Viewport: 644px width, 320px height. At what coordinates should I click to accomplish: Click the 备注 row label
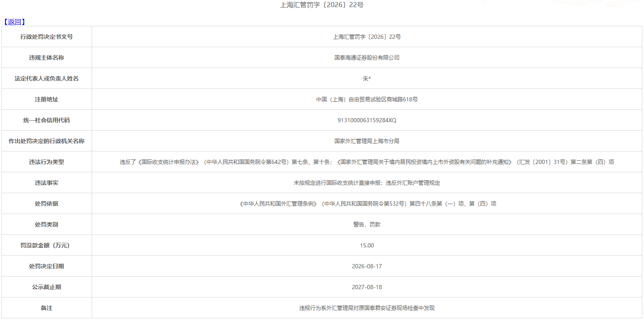point(47,308)
